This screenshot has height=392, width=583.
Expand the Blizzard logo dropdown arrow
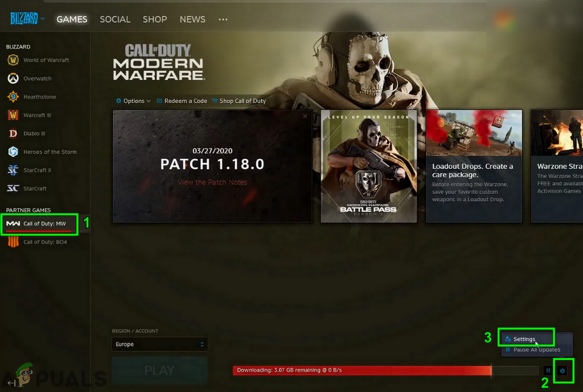(x=43, y=18)
